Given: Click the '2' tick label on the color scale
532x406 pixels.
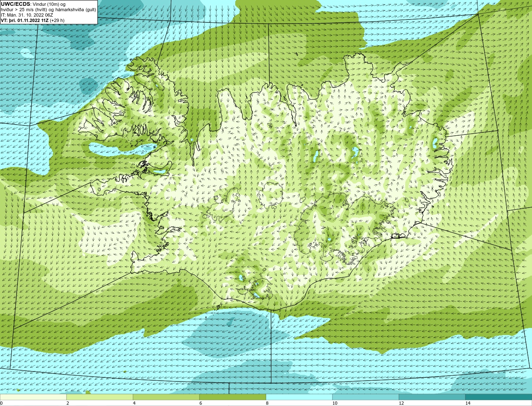Looking at the screenshot, I should click(x=67, y=403).
